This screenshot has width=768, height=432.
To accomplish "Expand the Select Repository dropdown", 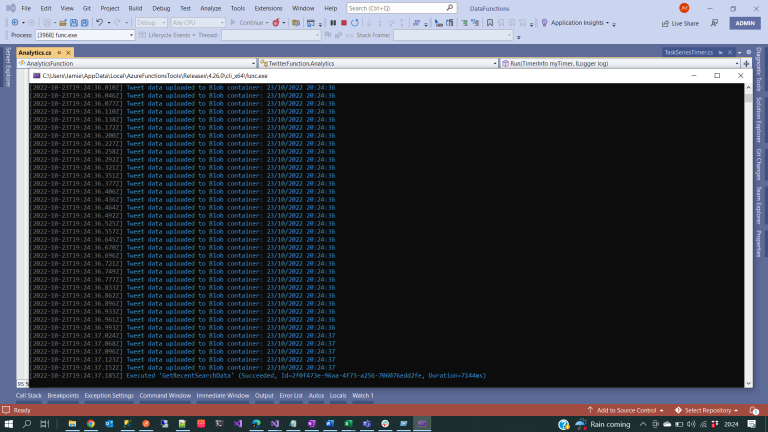I will (x=706, y=410).
